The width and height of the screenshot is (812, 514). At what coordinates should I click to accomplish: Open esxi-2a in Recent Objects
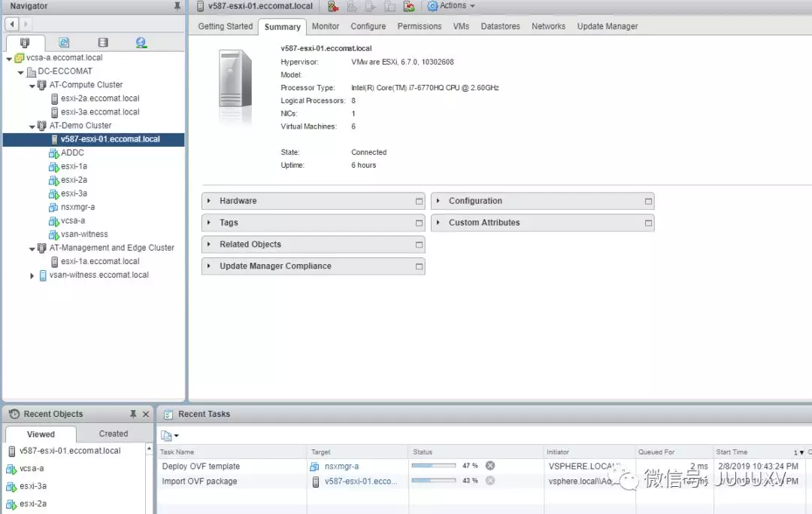[32, 503]
